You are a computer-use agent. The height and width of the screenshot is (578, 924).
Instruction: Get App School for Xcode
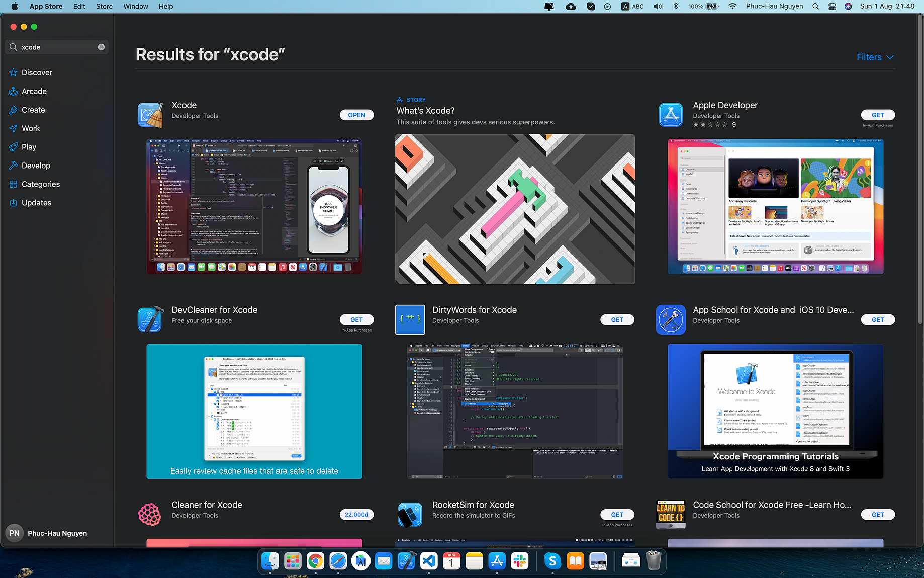pos(878,320)
